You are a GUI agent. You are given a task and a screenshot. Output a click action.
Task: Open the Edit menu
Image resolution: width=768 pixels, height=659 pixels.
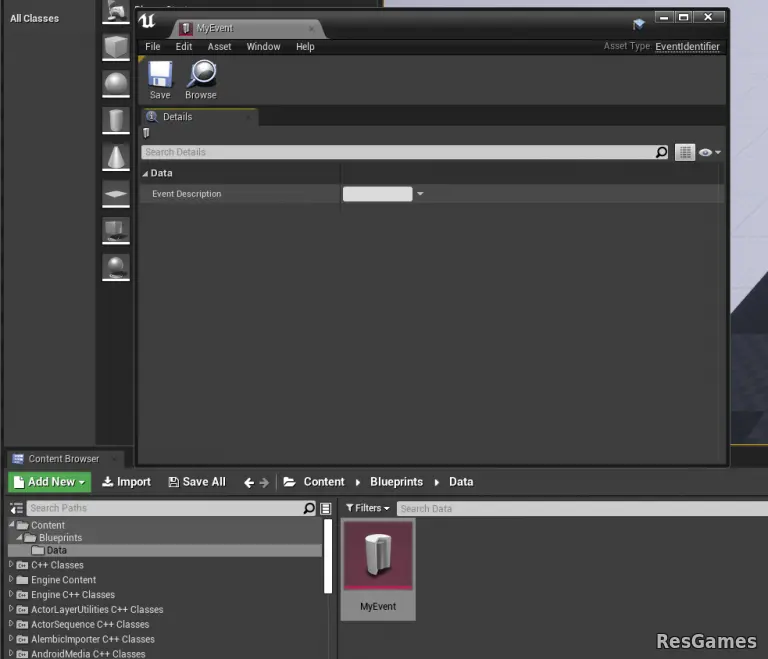tap(184, 47)
